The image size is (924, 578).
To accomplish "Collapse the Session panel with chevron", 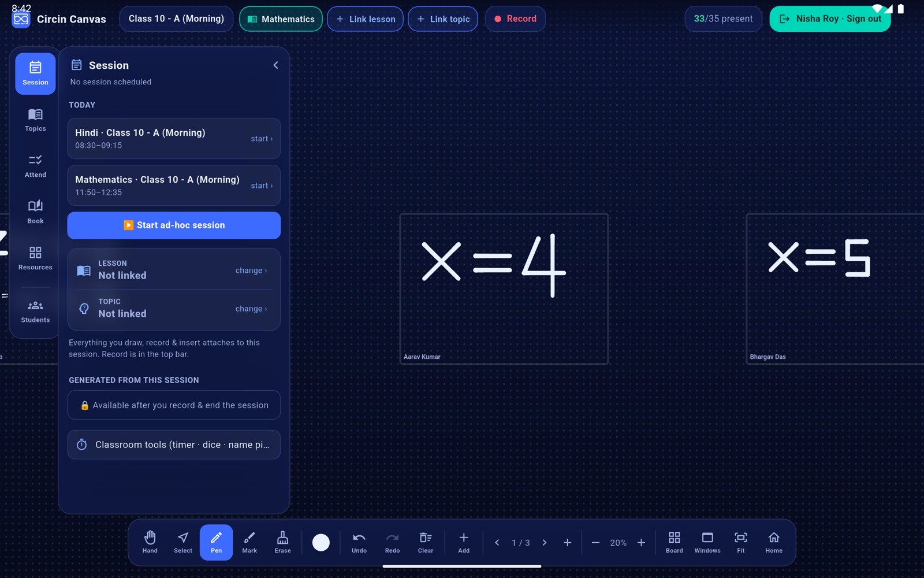I will click(x=275, y=65).
